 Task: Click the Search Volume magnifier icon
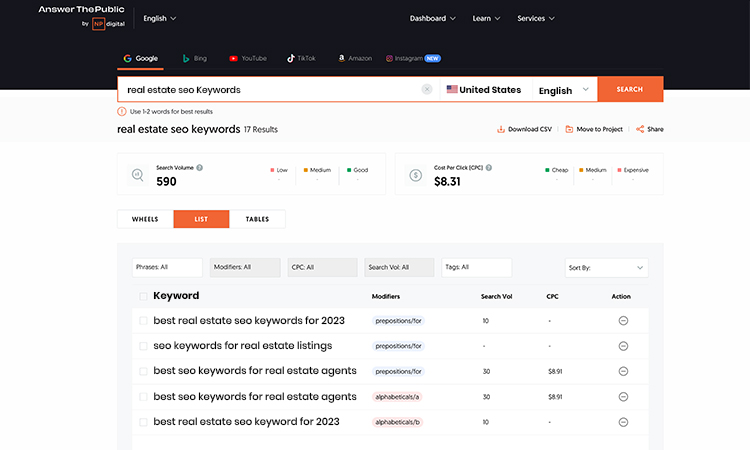pyautogui.click(x=137, y=175)
